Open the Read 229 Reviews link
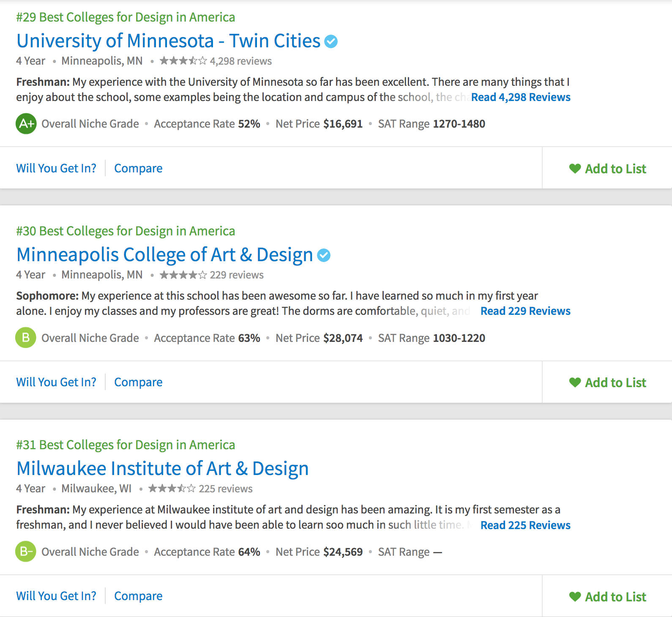This screenshot has width=672, height=617. [525, 311]
